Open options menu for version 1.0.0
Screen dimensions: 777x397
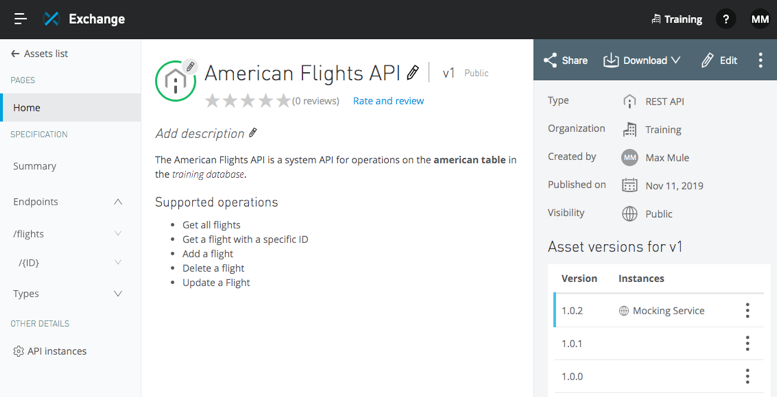pyautogui.click(x=747, y=376)
